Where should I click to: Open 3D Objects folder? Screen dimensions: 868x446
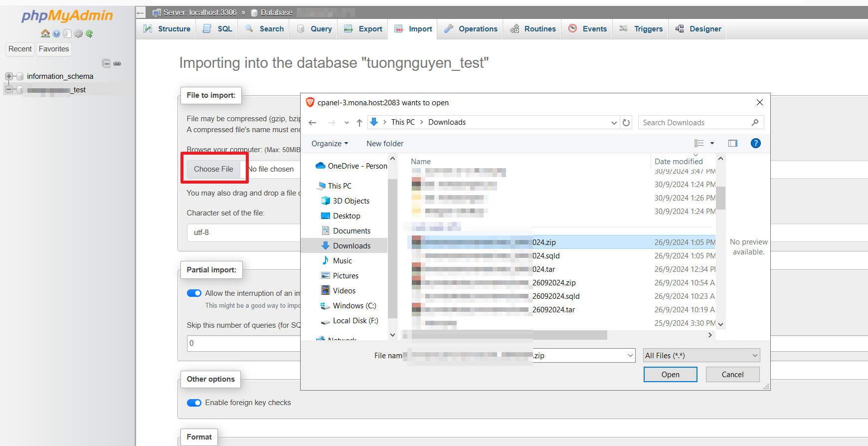pos(345,201)
